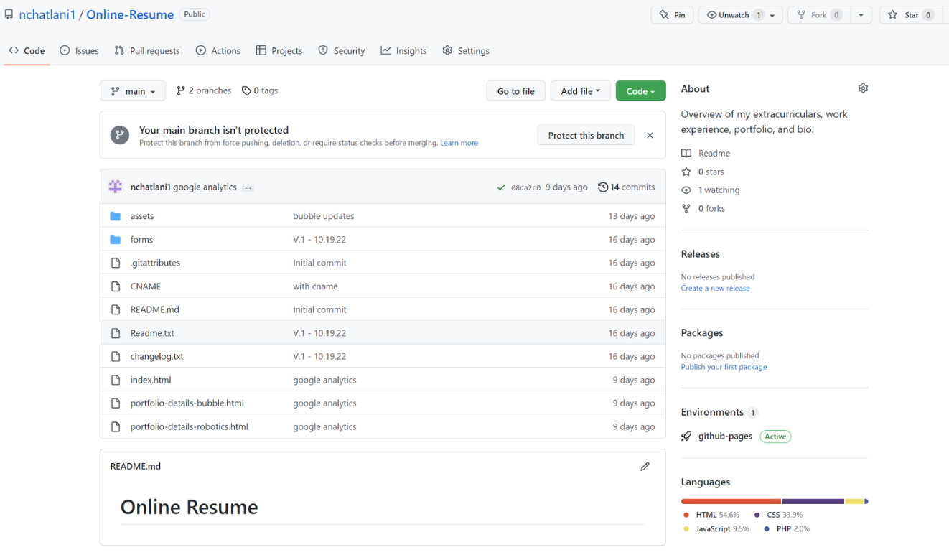Viewport: 949px width, 560px height.
Task: Click the Active status badge
Action: click(775, 437)
